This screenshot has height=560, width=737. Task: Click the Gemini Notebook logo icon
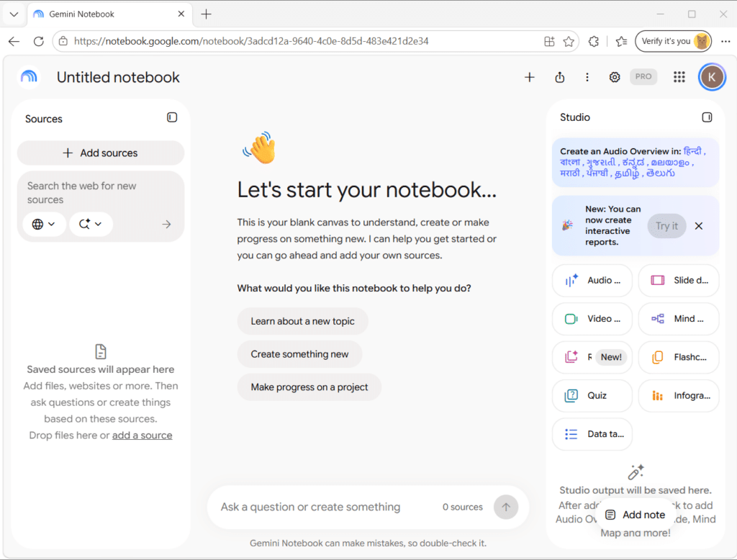pos(29,76)
